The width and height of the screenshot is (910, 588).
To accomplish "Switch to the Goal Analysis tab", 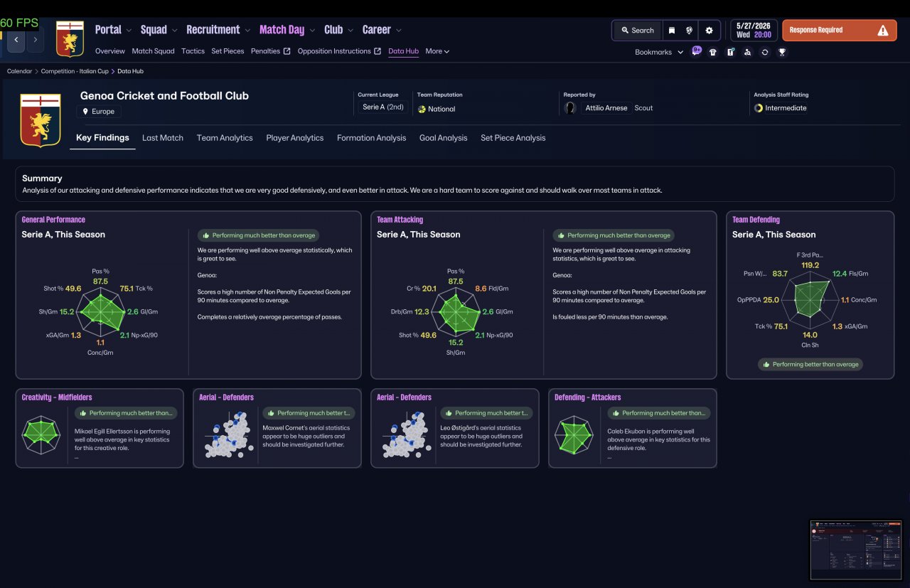I will pyautogui.click(x=444, y=138).
